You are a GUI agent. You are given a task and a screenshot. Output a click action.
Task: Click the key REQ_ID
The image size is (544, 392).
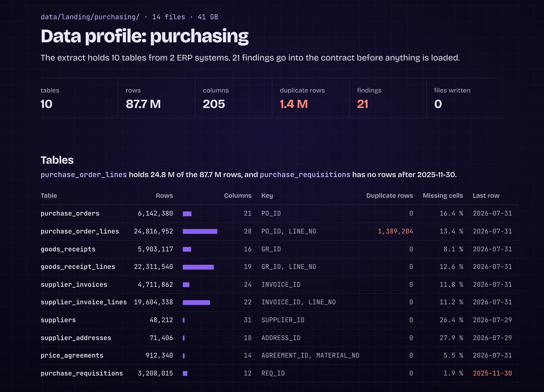pos(273,373)
